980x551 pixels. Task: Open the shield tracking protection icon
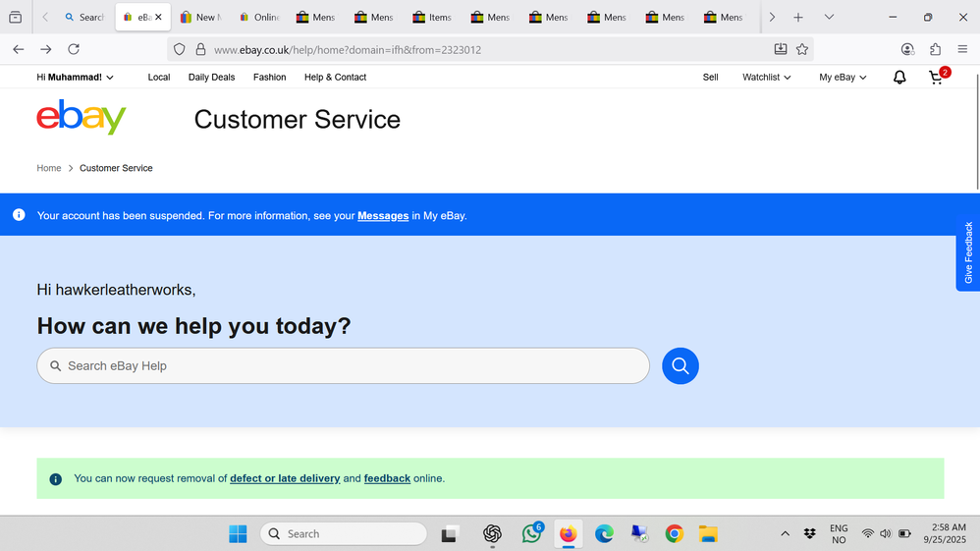180,49
